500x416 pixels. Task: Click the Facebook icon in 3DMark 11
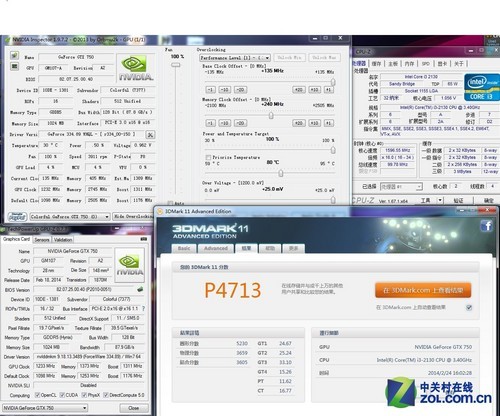(486, 226)
